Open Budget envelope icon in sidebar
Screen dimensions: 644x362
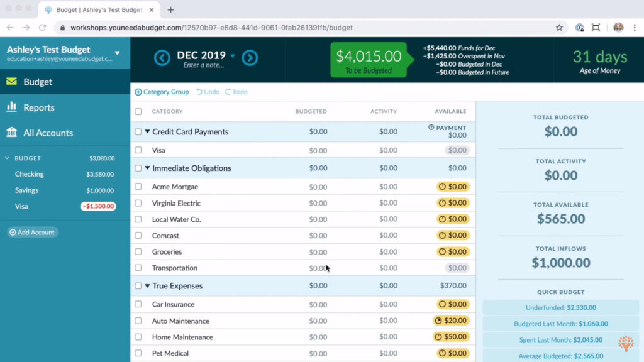click(11, 81)
